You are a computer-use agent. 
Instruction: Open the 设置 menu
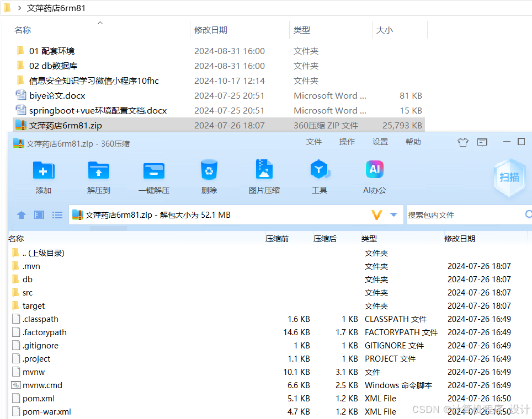coord(380,142)
